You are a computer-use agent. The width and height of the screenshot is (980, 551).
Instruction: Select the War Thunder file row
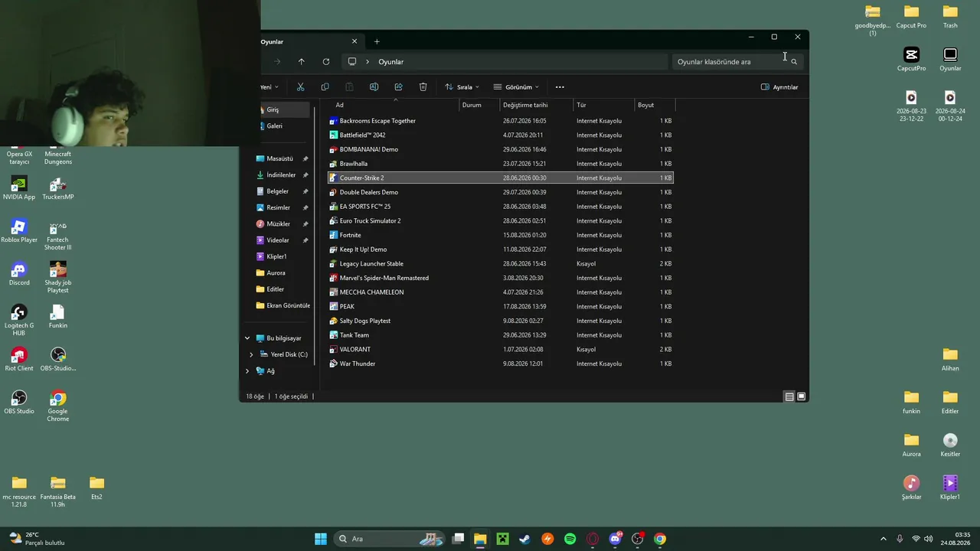click(501, 364)
